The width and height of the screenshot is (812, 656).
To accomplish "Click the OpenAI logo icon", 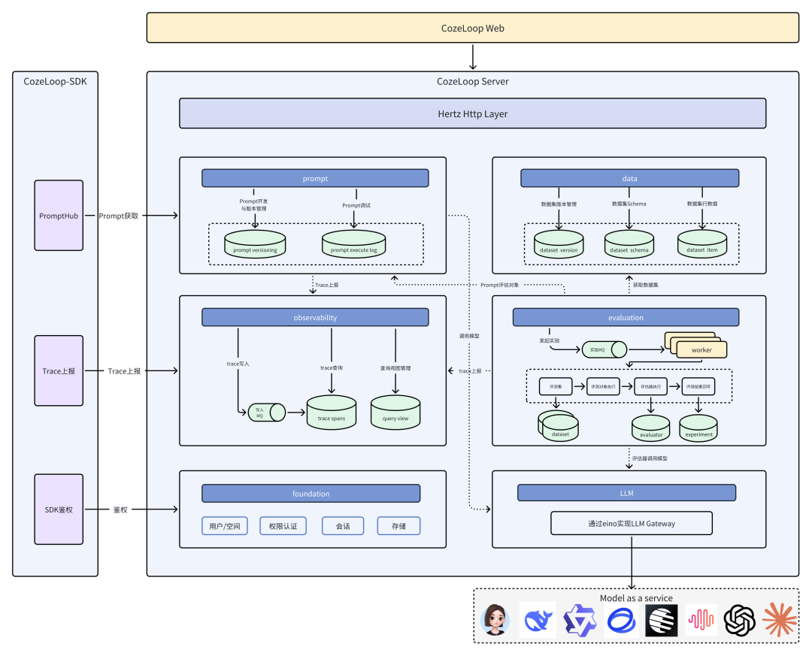I will coord(741,620).
